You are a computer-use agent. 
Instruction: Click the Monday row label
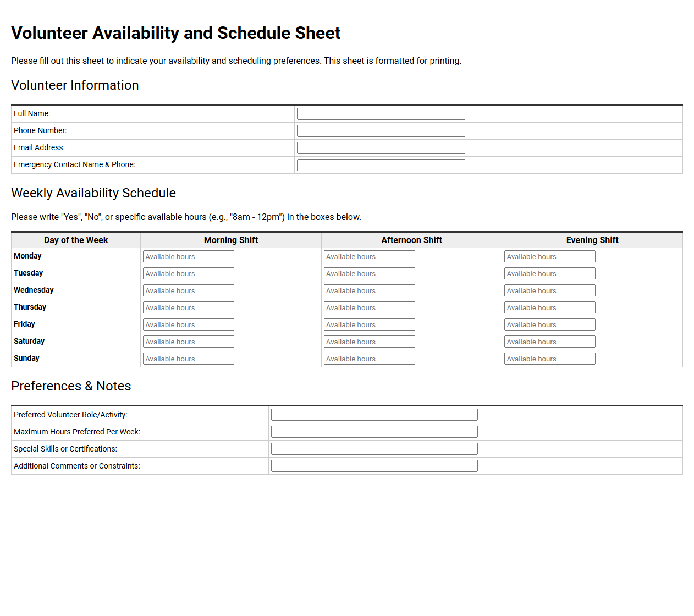tap(27, 256)
